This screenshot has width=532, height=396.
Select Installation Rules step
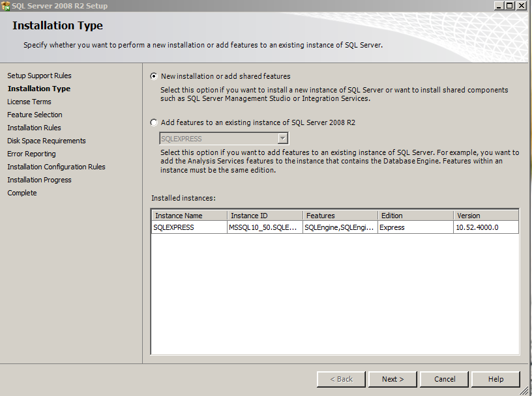pyautogui.click(x=34, y=128)
